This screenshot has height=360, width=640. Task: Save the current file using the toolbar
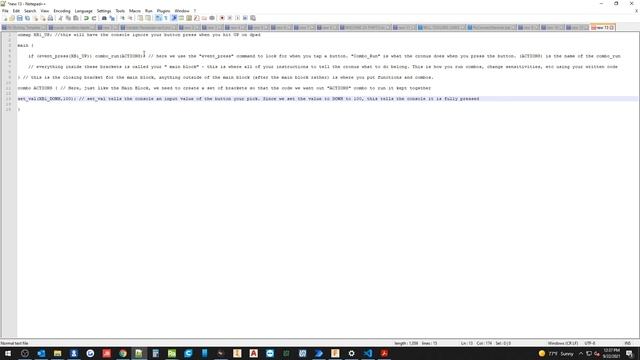(20, 18)
